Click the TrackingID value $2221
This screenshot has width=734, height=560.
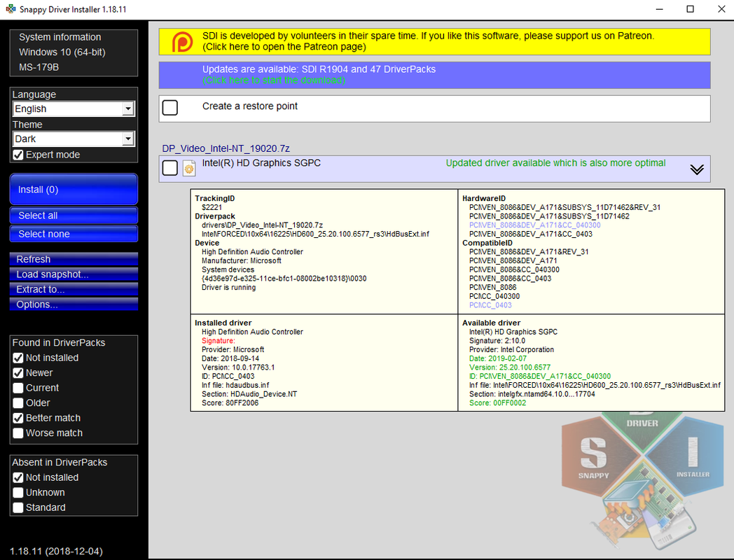[x=212, y=207]
